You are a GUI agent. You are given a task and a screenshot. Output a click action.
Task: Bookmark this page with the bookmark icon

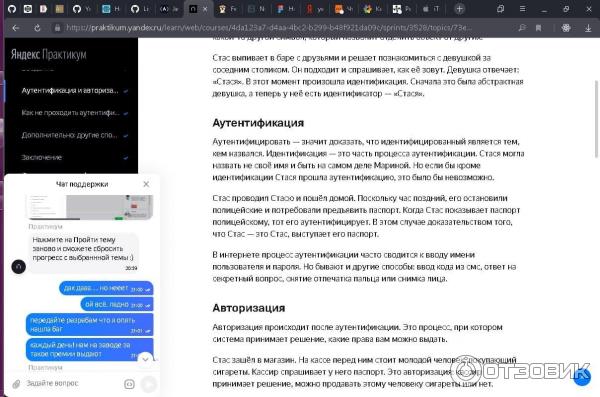pos(538,28)
